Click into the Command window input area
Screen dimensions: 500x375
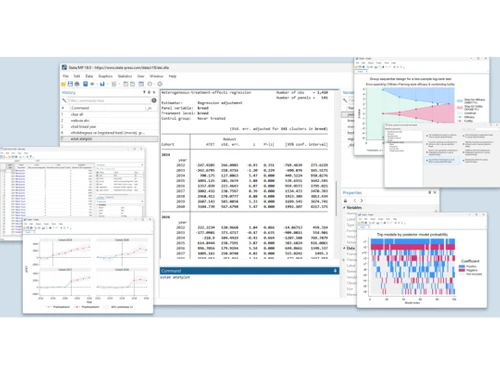click(x=249, y=285)
